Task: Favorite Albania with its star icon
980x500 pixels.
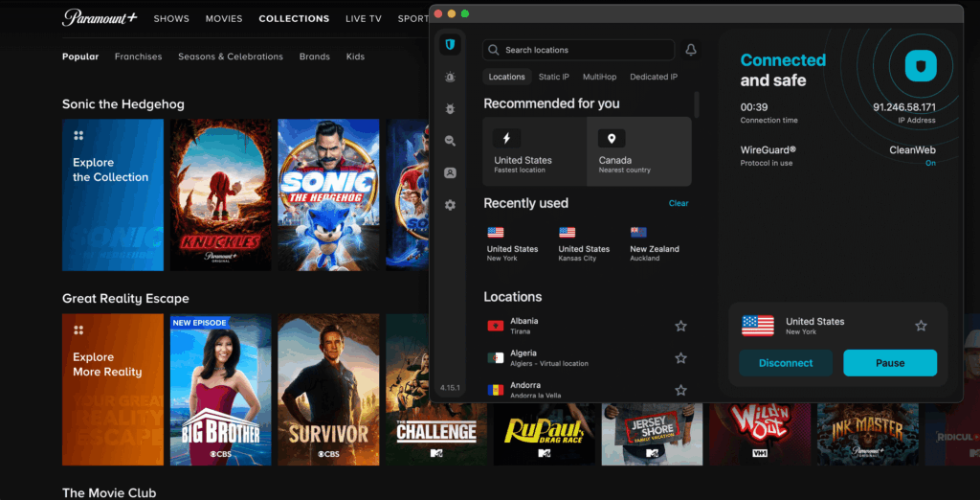Action: [680, 326]
